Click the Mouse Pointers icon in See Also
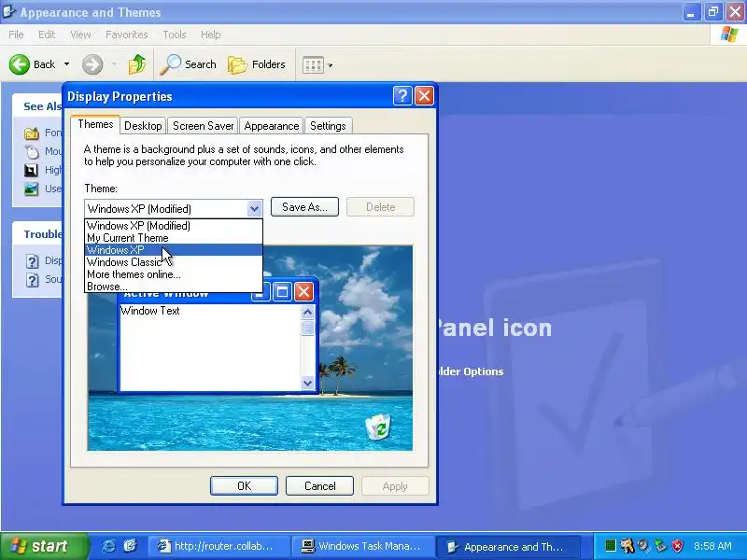This screenshot has height=560, width=747. (x=32, y=152)
